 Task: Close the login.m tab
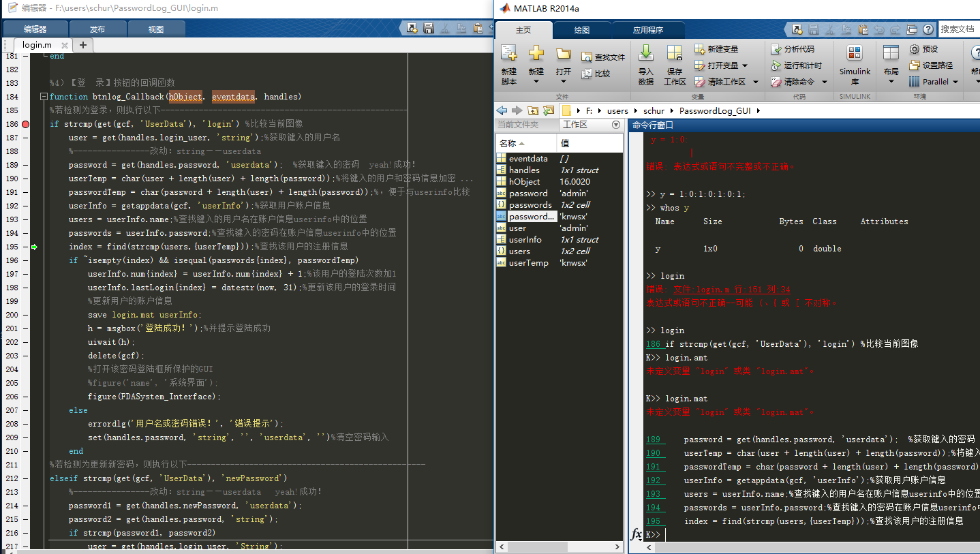63,45
